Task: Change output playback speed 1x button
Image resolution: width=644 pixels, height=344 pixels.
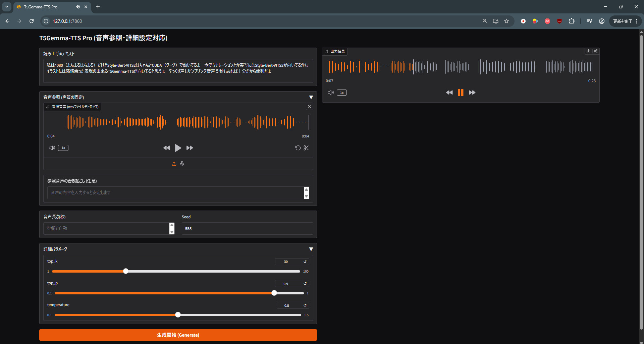Action: pos(342,93)
